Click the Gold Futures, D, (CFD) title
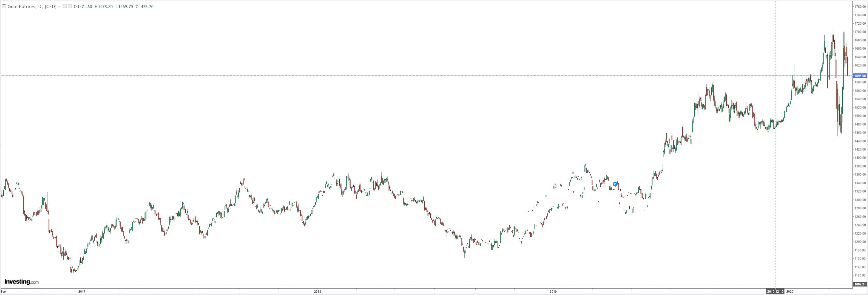Viewport: 868px width, 295px height. 32,6
